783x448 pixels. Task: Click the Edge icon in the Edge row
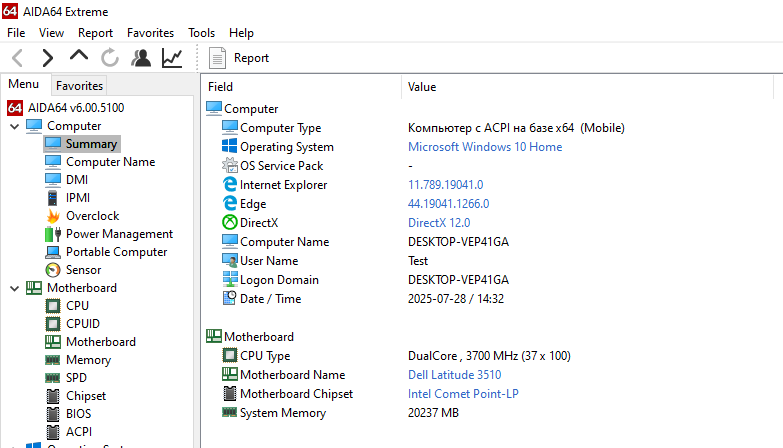229,203
